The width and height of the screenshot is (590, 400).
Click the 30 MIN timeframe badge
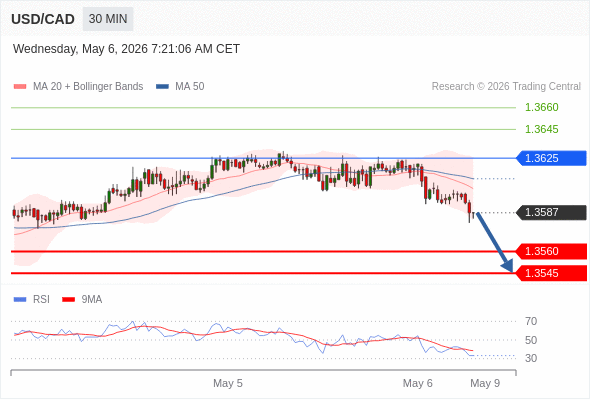[x=108, y=19]
